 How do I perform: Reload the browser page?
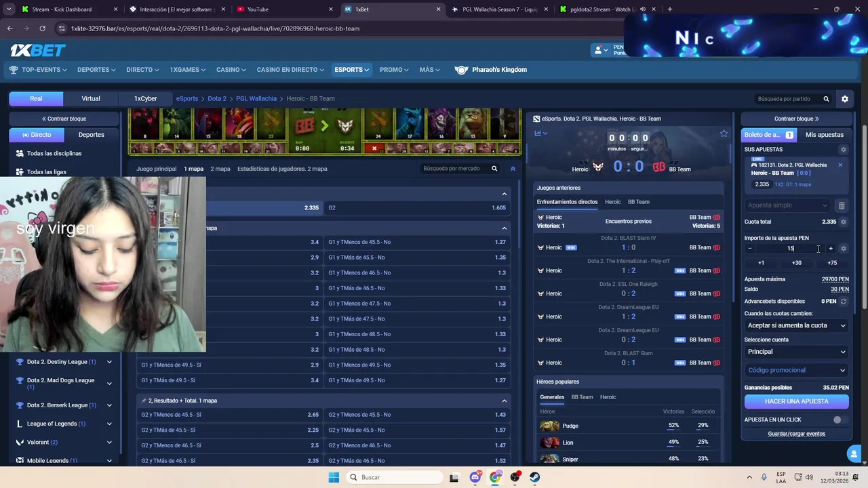click(42, 28)
